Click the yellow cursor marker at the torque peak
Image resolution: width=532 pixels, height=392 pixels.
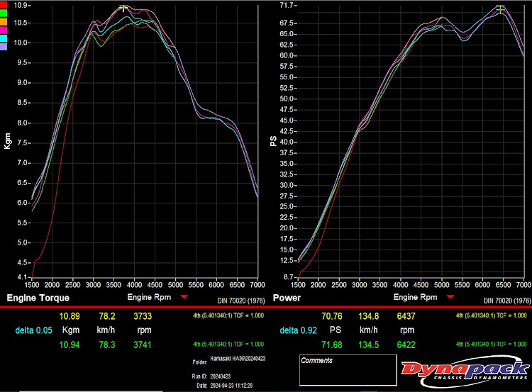point(123,8)
